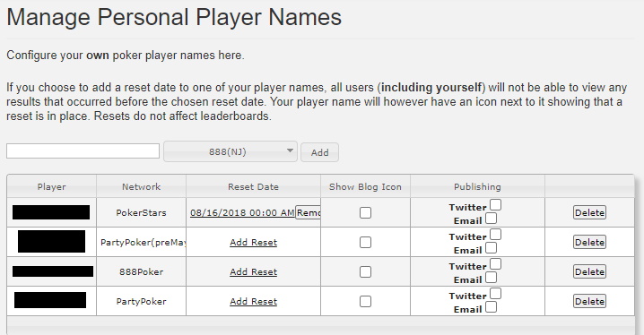
Task: Delete the last PartyPoker player entry
Action: (x=589, y=301)
